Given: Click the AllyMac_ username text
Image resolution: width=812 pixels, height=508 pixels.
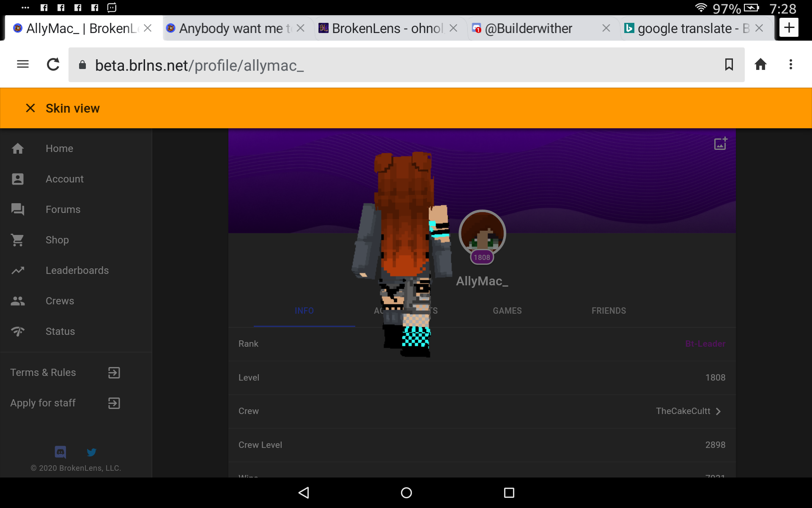Looking at the screenshot, I should click(x=482, y=281).
